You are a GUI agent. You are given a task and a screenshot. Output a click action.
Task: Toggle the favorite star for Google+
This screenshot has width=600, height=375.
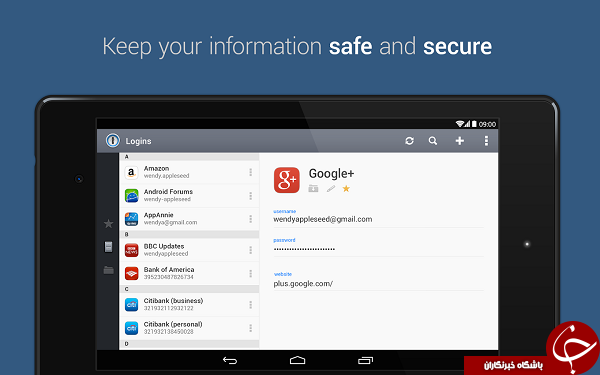(x=346, y=188)
